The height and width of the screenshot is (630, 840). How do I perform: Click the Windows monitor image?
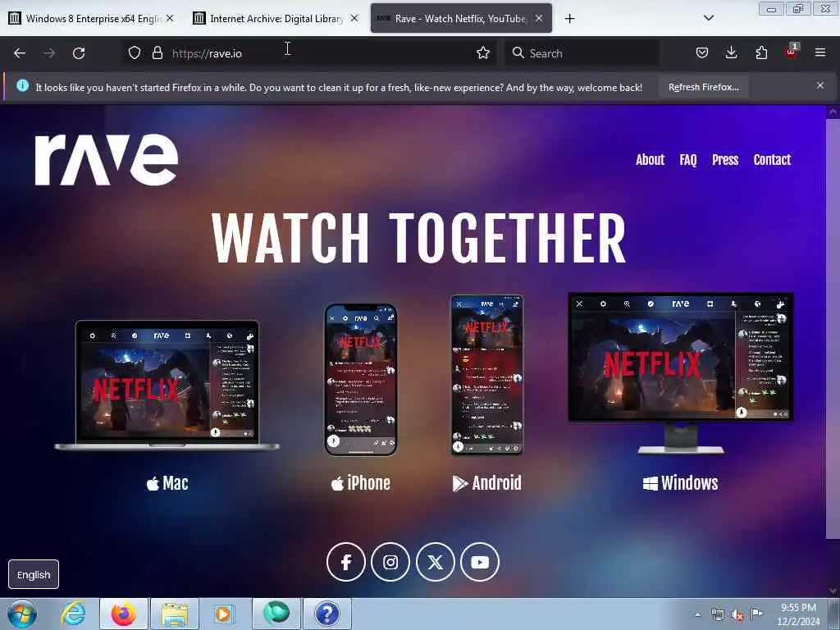[680, 373]
